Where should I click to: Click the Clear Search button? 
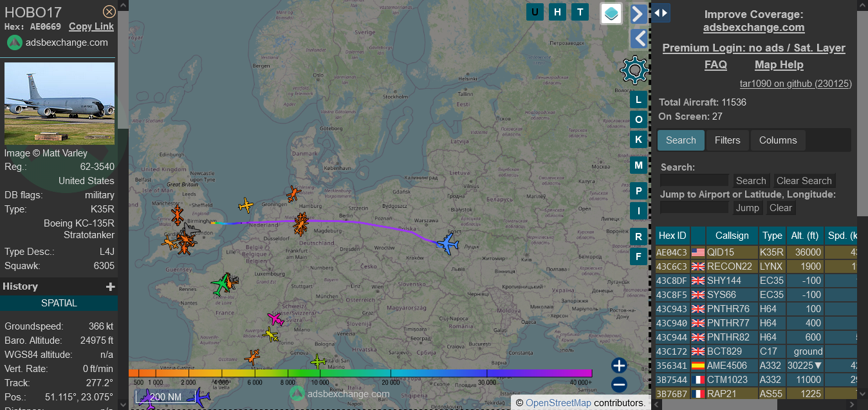coord(804,181)
